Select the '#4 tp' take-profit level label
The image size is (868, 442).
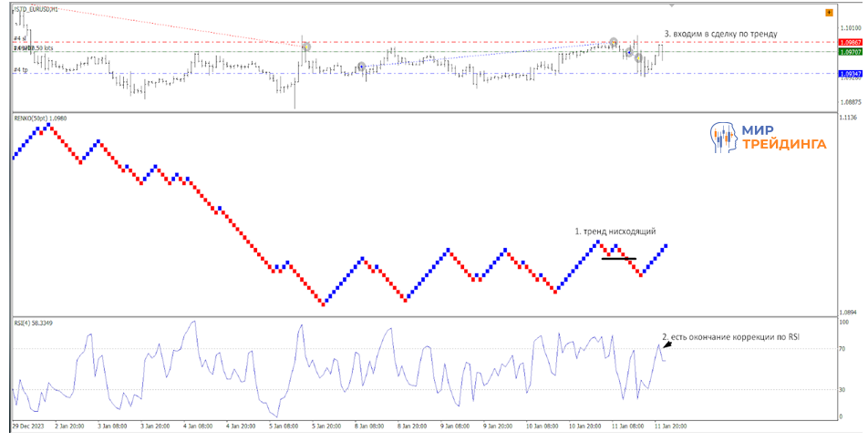pyautogui.click(x=19, y=70)
